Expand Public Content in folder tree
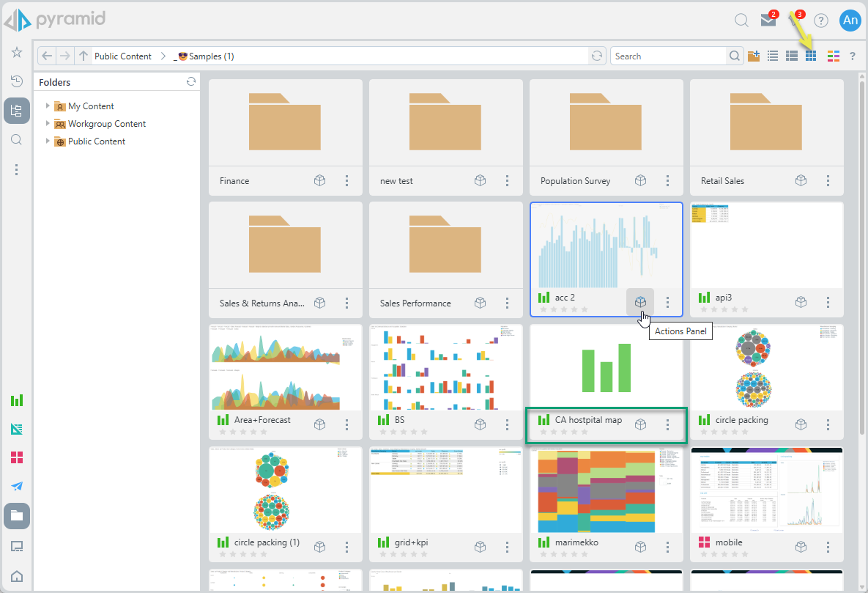 coord(48,141)
